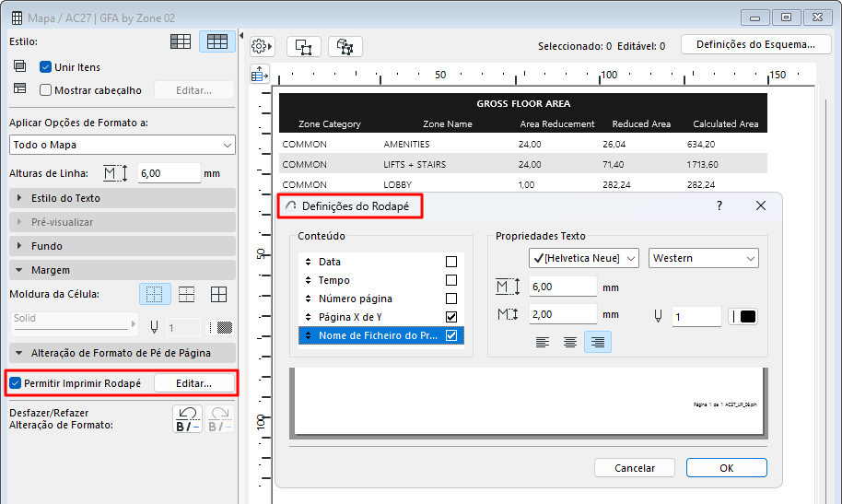
Task: Open the Helvetica Neue font dropdown
Action: click(584, 258)
